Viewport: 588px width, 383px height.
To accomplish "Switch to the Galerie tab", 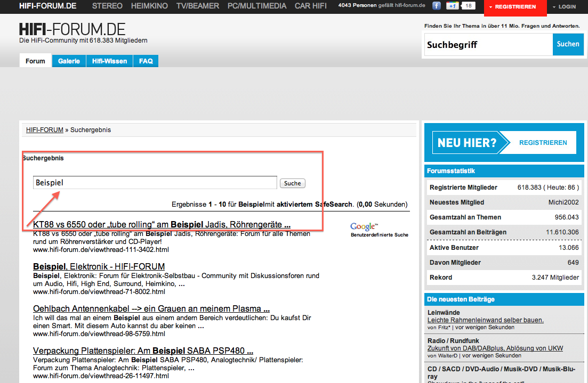I will 69,61.
